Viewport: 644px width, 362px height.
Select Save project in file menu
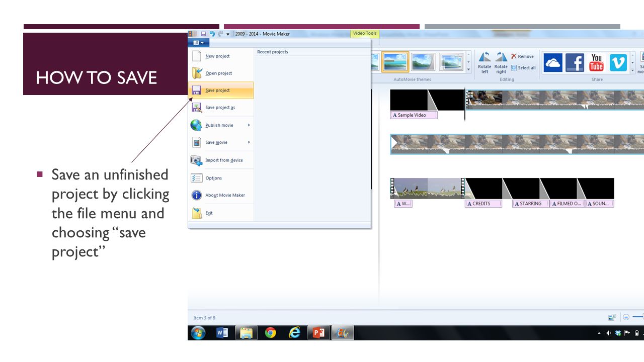click(x=221, y=90)
